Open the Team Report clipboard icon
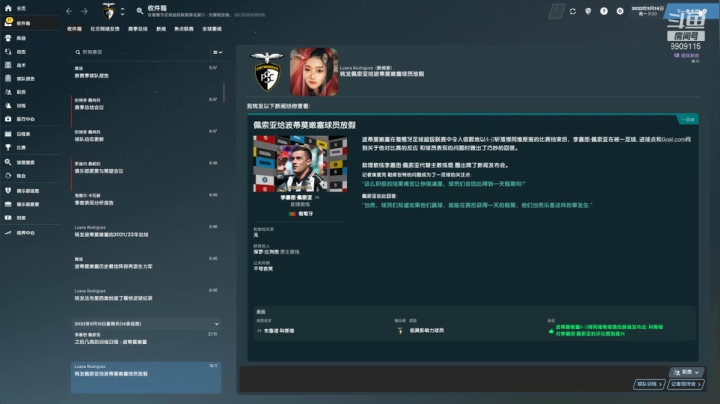Screen dimensions: 720x404 click(8, 79)
